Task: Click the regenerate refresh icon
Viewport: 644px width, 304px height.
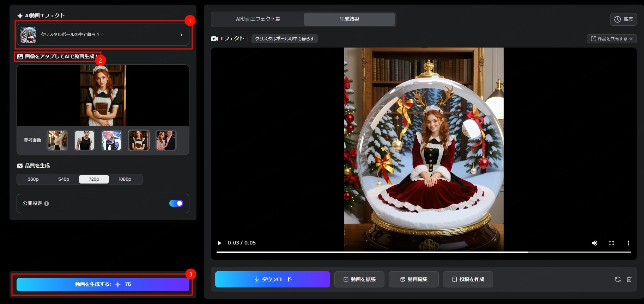Action: pos(618,279)
